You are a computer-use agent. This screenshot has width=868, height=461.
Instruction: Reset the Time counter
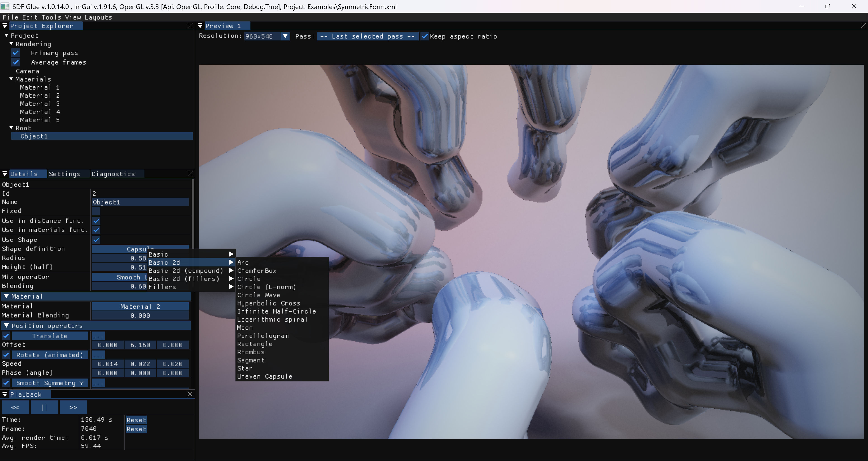coord(136,420)
